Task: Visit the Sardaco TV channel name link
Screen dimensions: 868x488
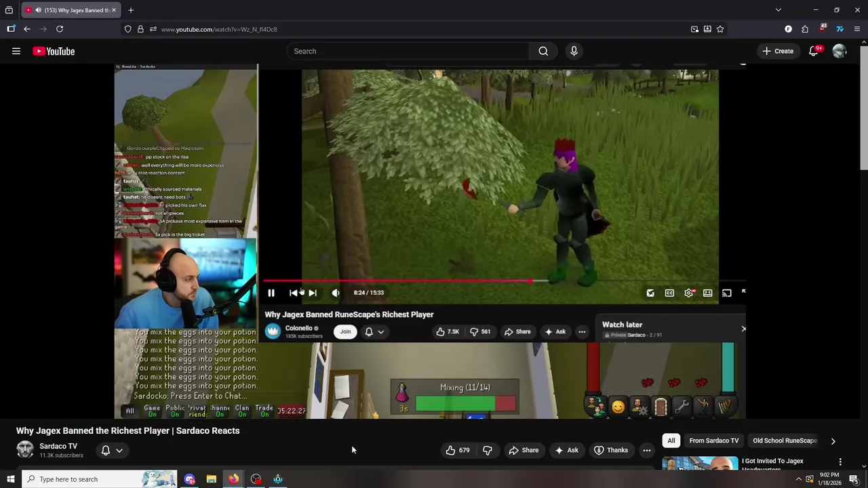Action: (x=58, y=446)
